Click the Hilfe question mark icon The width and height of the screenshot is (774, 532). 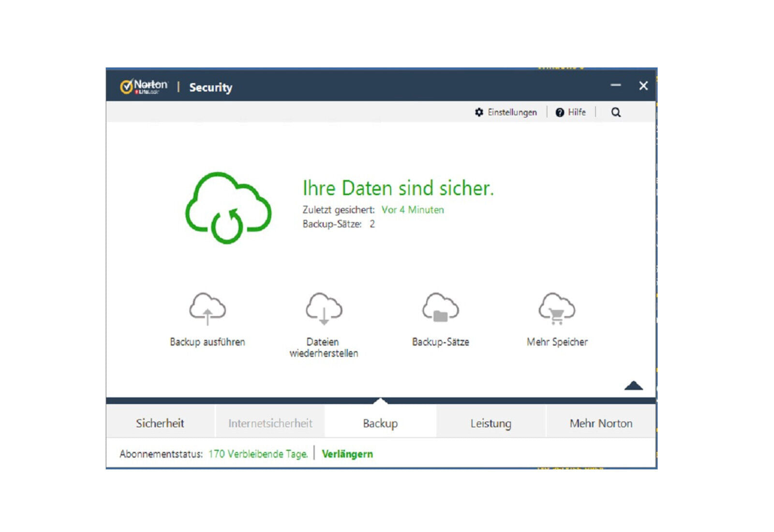tap(560, 112)
